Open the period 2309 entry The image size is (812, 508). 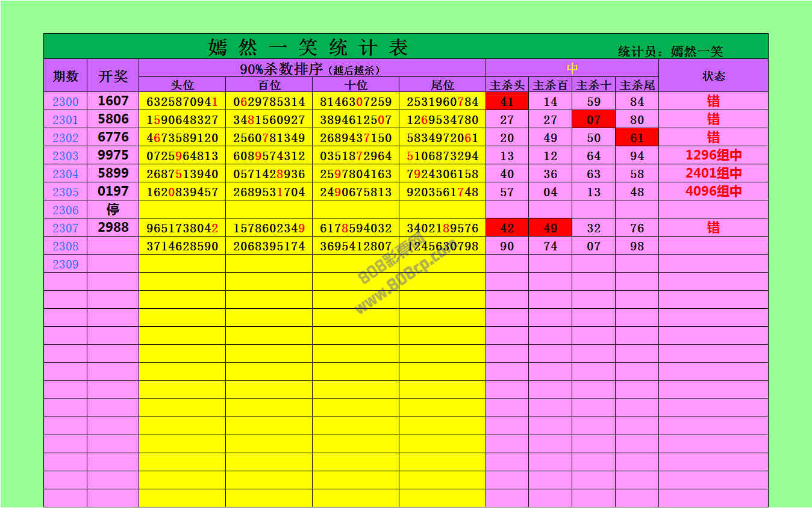(66, 264)
